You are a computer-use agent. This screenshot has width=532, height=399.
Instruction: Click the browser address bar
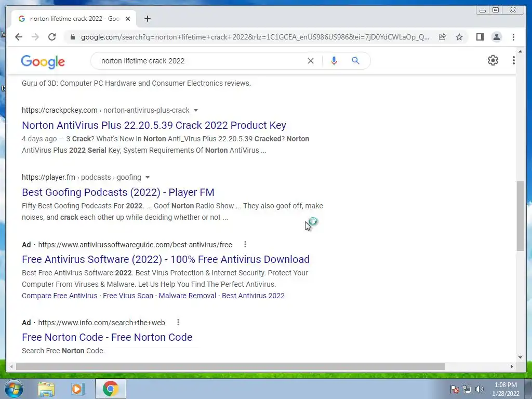pyautogui.click(x=255, y=37)
